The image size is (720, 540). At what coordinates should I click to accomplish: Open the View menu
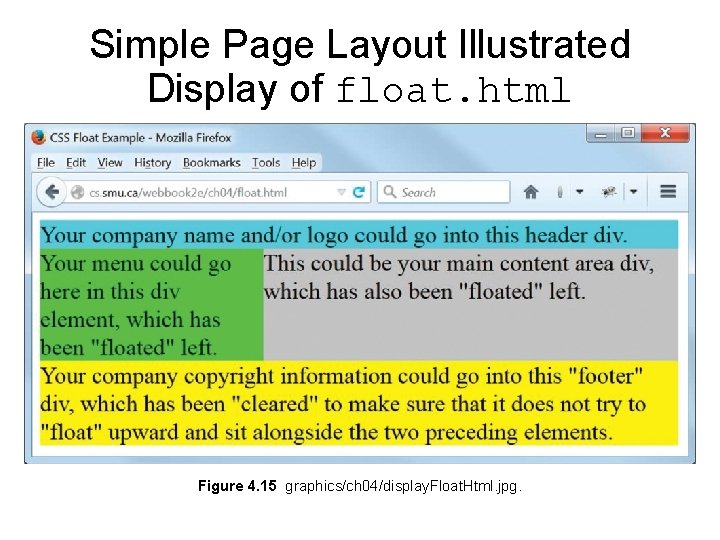click(x=110, y=163)
